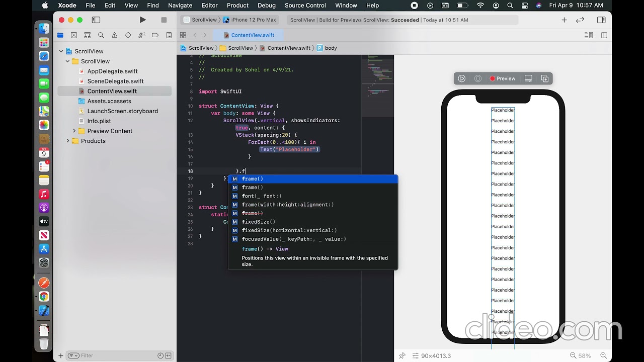Choose fixedSize() completion

pos(313,222)
